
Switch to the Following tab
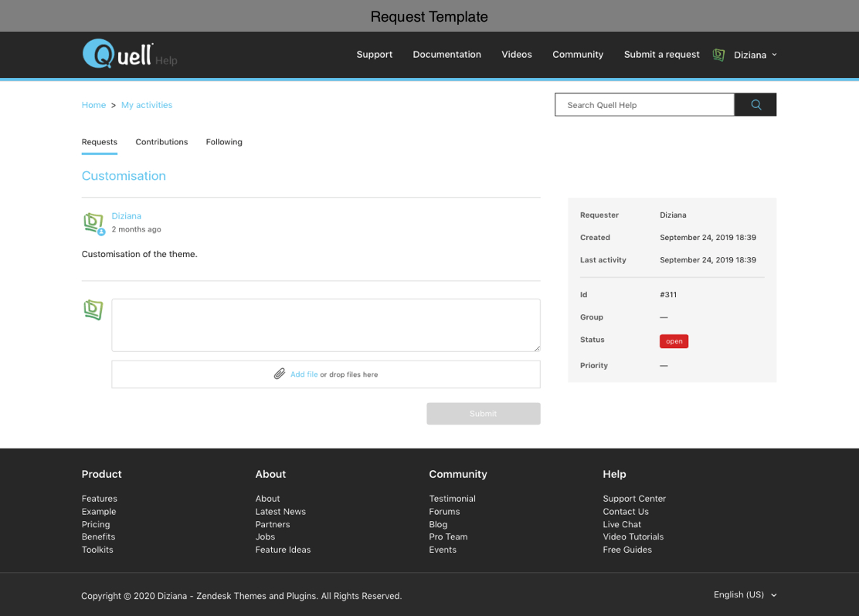(224, 142)
